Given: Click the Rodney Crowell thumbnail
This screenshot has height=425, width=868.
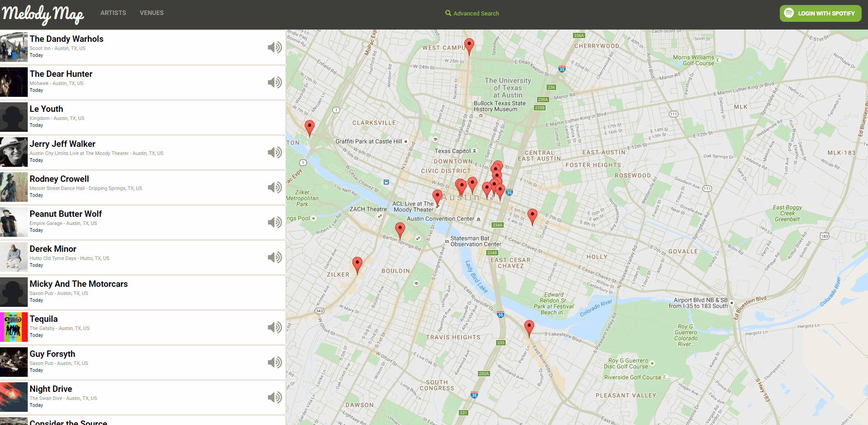Looking at the screenshot, I should click(14, 187).
